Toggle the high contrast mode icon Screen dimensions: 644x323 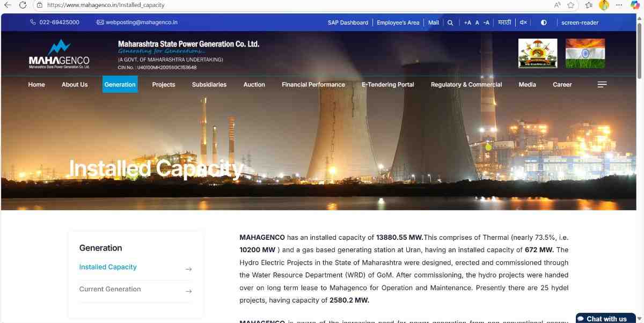click(x=544, y=23)
